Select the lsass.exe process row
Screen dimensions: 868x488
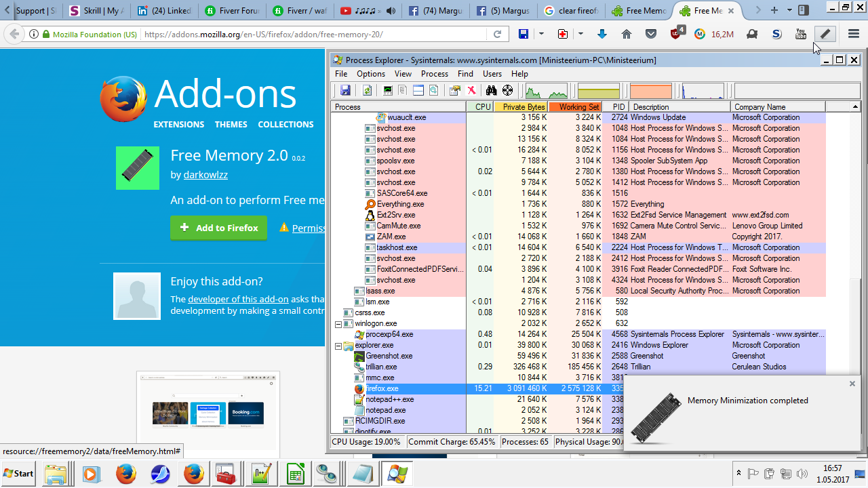point(579,291)
